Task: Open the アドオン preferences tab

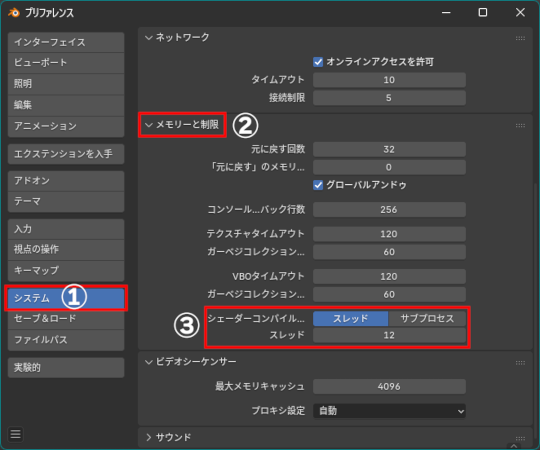Action: [66, 181]
